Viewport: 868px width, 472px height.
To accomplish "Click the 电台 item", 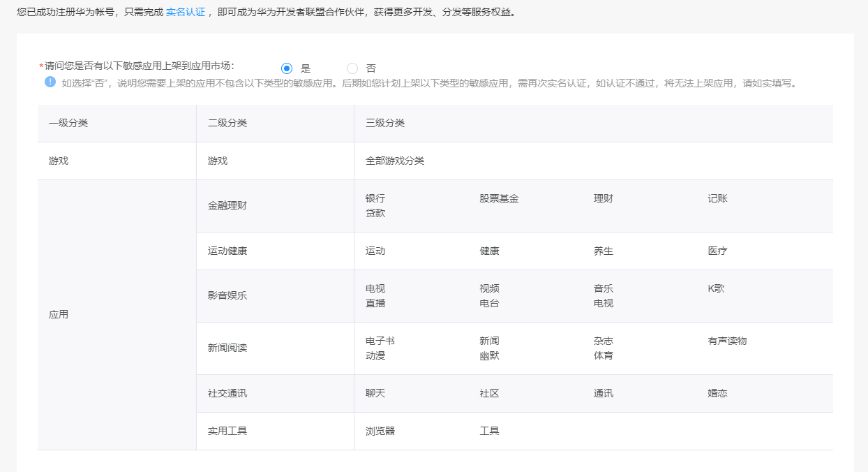I will point(489,303).
